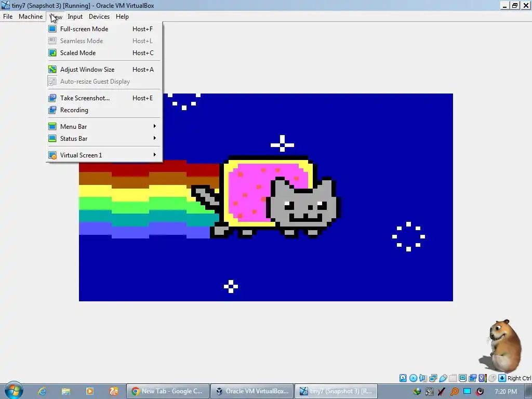Click the Take Screenshot camera icon

(x=52, y=98)
